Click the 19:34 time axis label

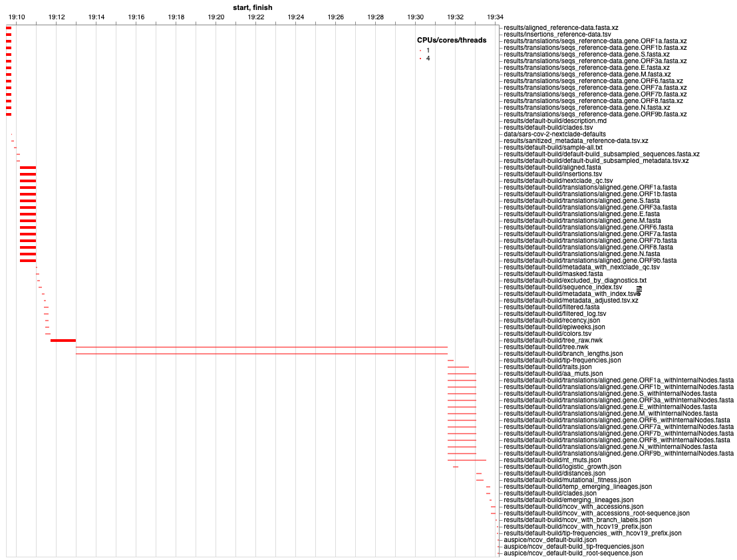click(x=496, y=17)
